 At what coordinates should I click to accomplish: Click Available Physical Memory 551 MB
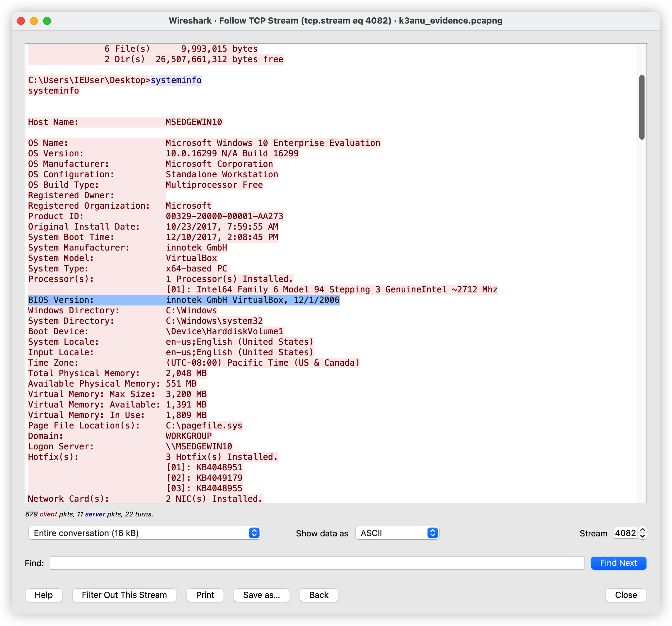tap(112, 384)
